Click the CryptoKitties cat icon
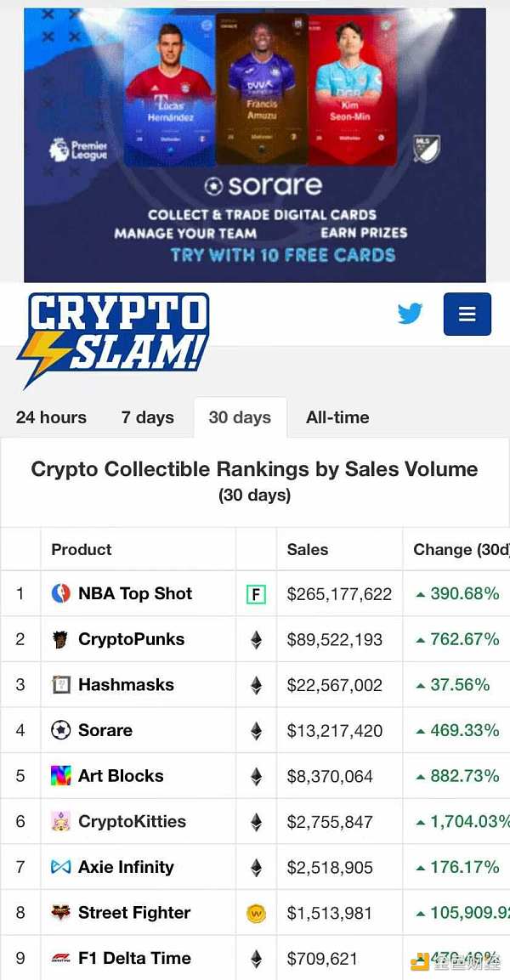The width and height of the screenshot is (510, 980). [x=60, y=822]
